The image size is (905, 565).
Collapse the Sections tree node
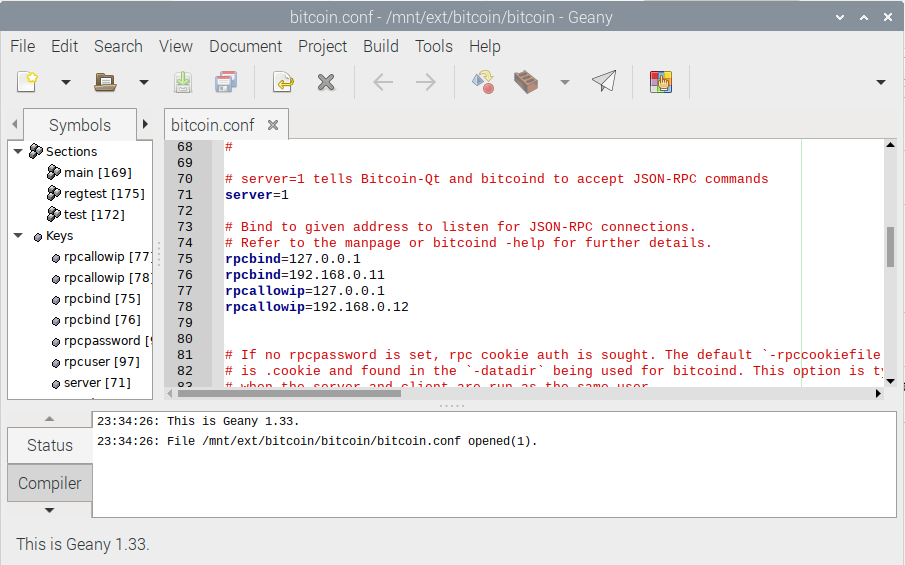(18, 151)
